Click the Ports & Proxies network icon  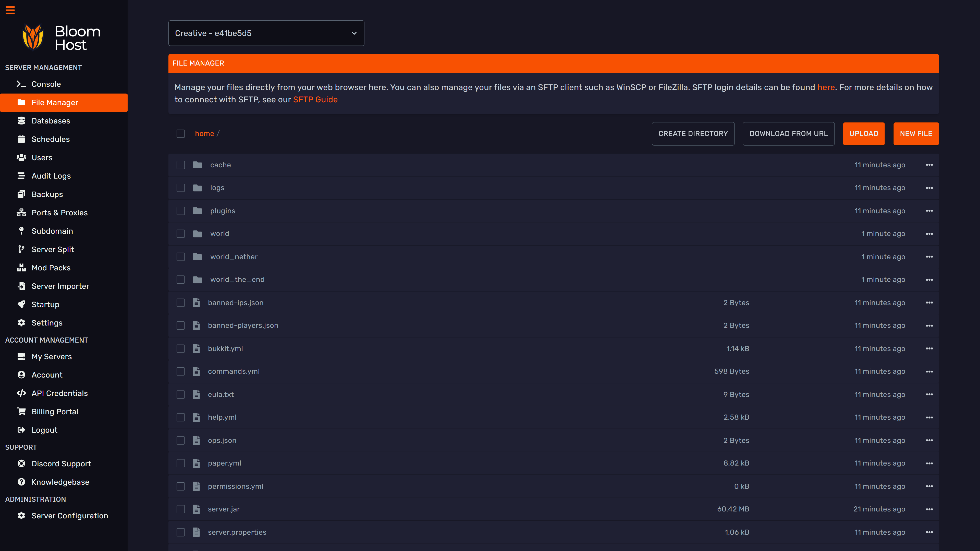click(21, 212)
